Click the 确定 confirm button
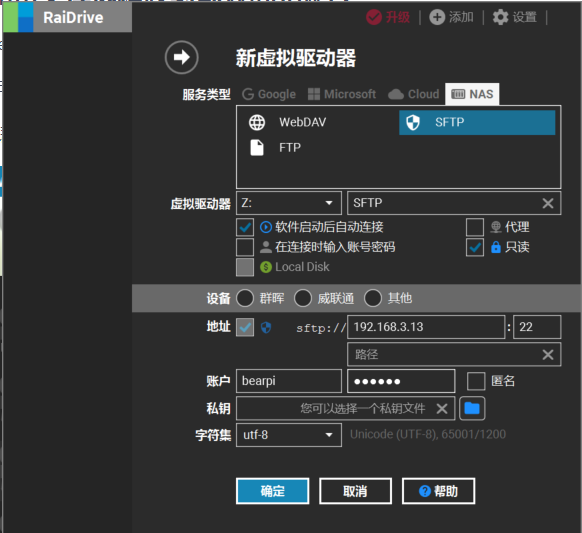 pos(272,491)
